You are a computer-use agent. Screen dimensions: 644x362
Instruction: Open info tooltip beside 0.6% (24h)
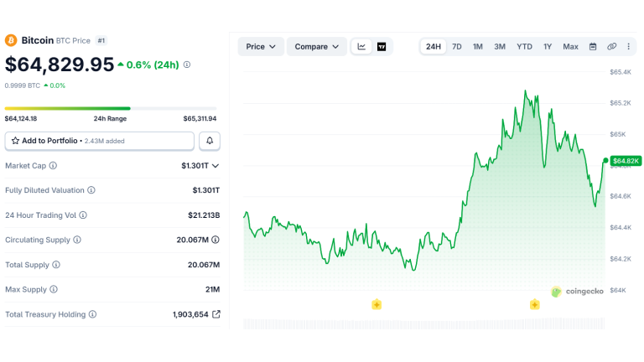click(x=187, y=65)
